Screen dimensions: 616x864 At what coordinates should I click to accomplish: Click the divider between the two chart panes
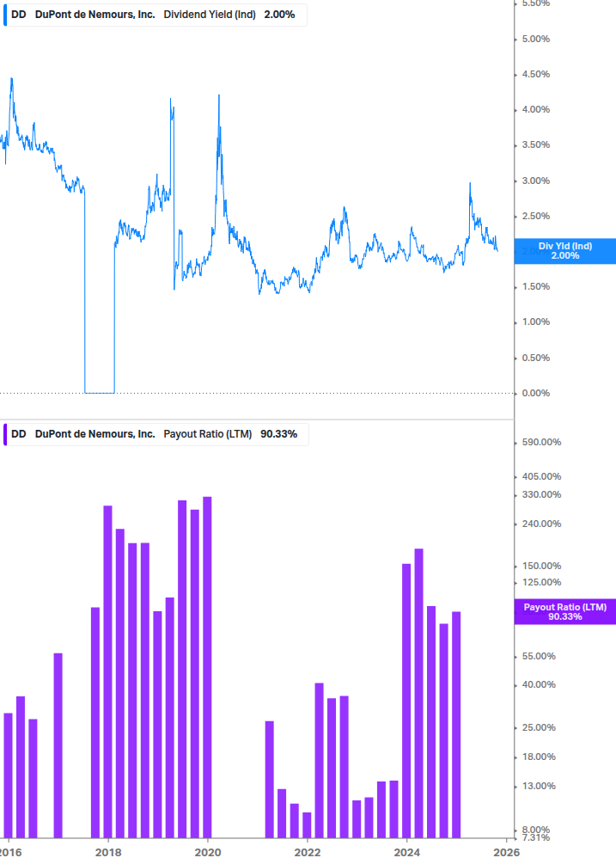(x=258, y=420)
